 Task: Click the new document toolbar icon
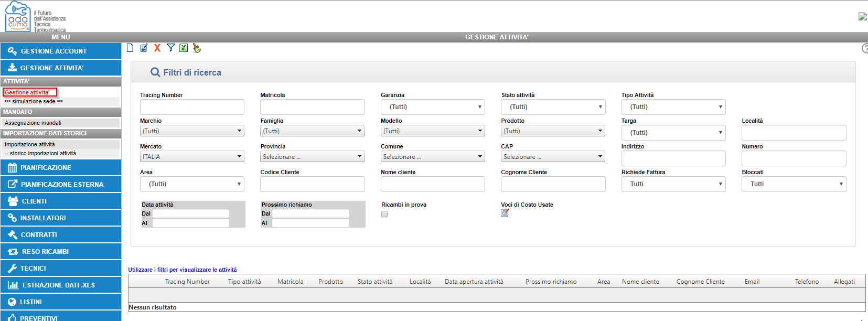[x=130, y=48]
